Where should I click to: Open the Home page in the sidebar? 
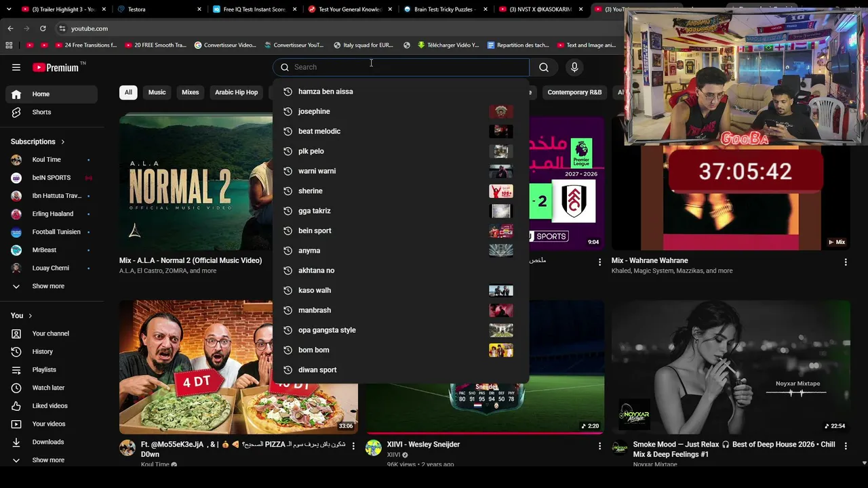51,94
